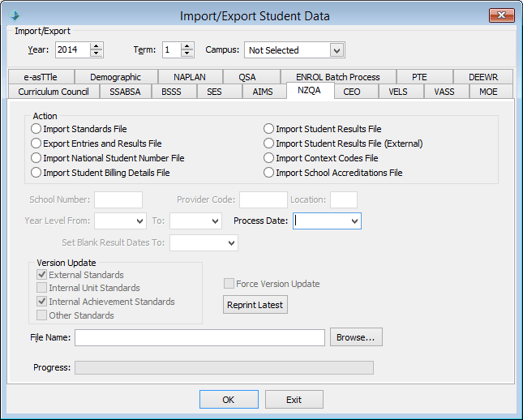Toggle Other Standards checkbox

pos(41,315)
